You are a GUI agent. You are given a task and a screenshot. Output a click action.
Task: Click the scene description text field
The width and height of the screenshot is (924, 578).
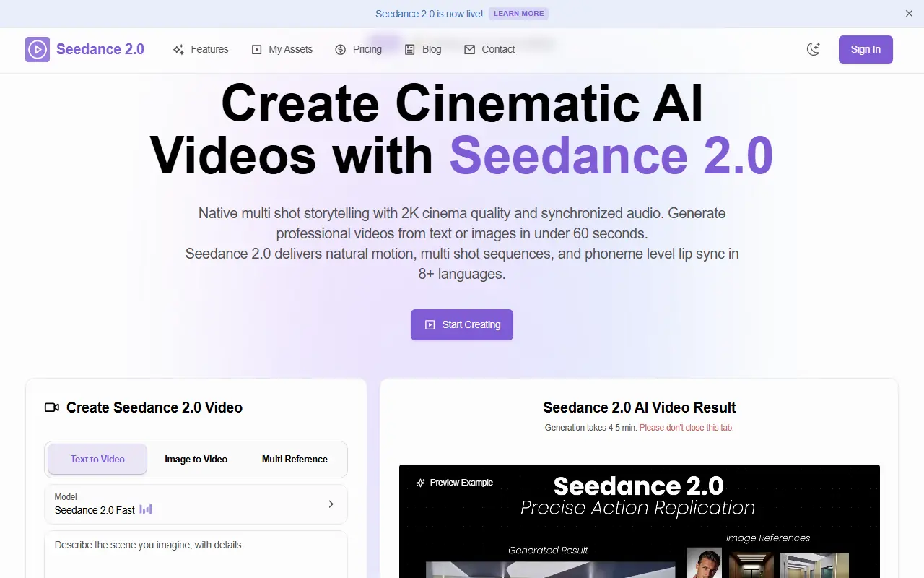(196, 556)
